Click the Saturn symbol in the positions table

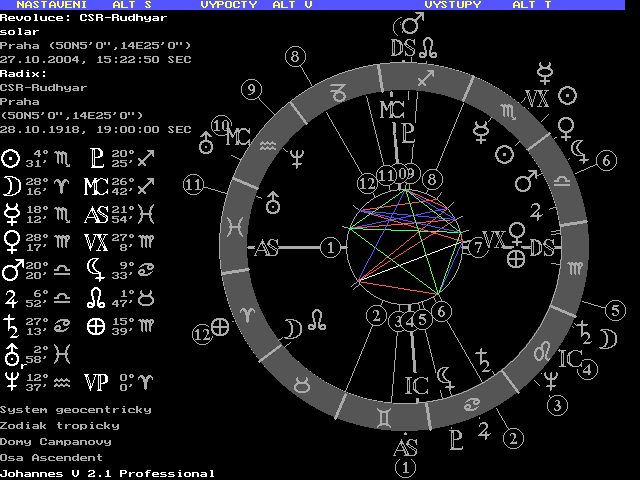[x=10, y=325]
